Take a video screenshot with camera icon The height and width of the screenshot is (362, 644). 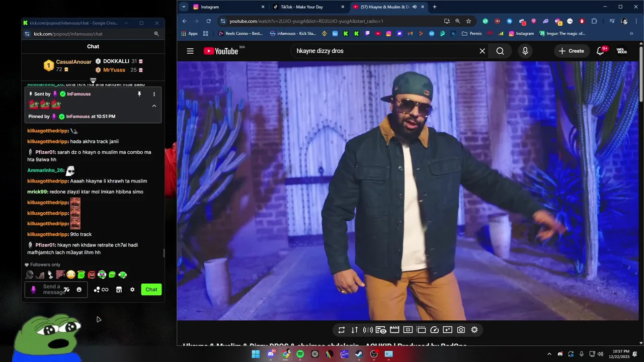pyautogui.click(x=461, y=330)
